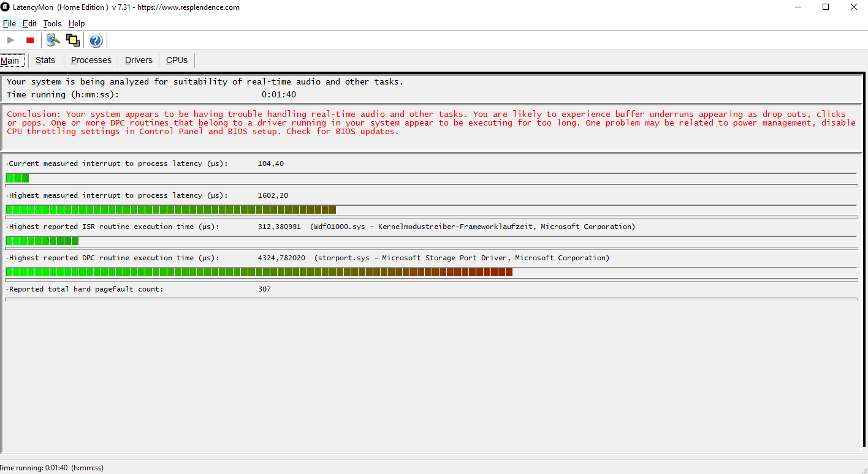
Task: Maximize the LatencyMon window
Action: tap(826, 7)
